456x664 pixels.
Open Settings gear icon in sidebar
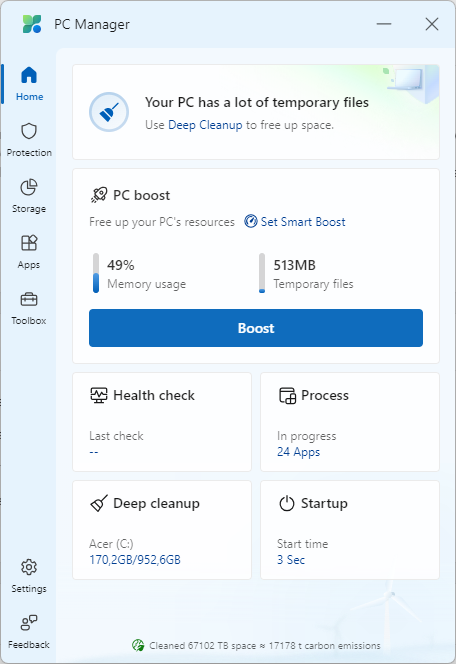(29, 567)
